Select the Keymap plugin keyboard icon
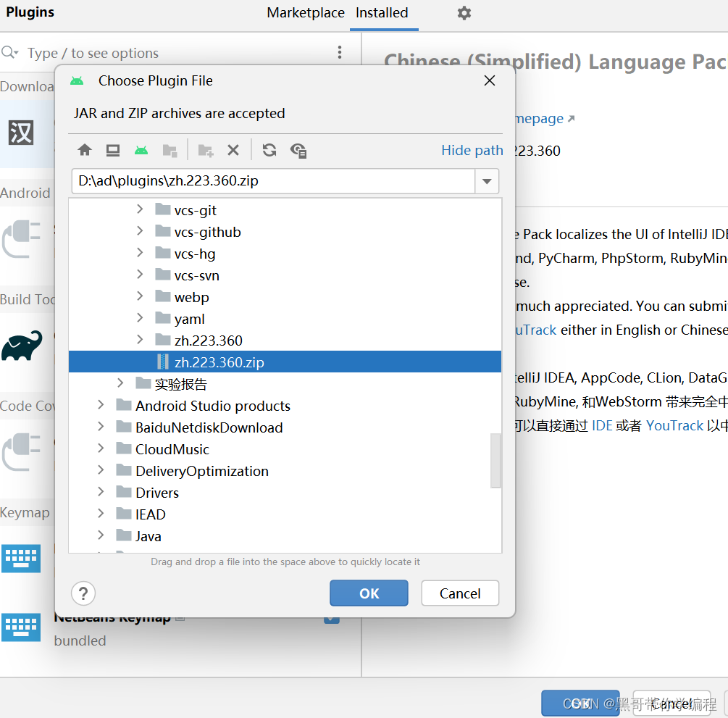The height and width of the screenshot is (718, 728). [21, 558]
